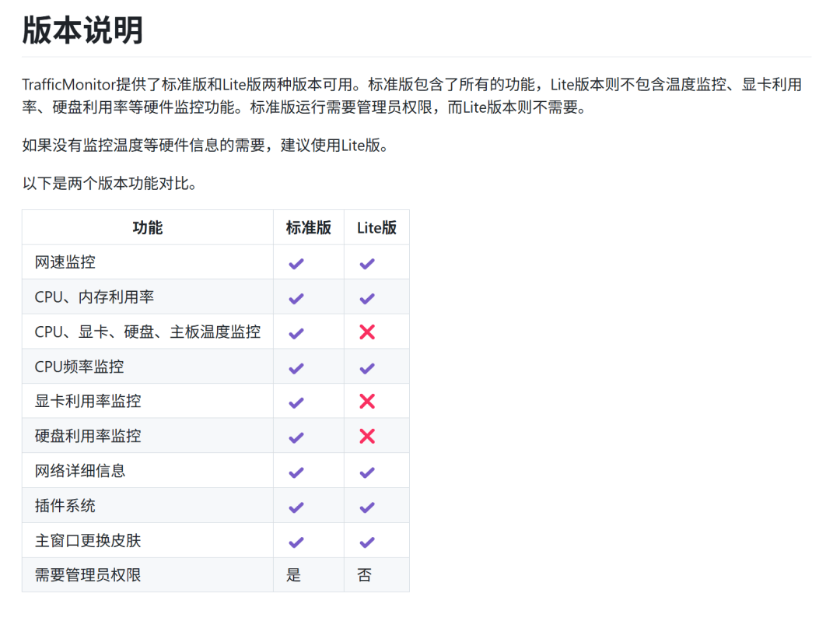Click the red X for temperature monitoring Lite
The width and height of the screenshot is (840, 618).
point(367,332)
